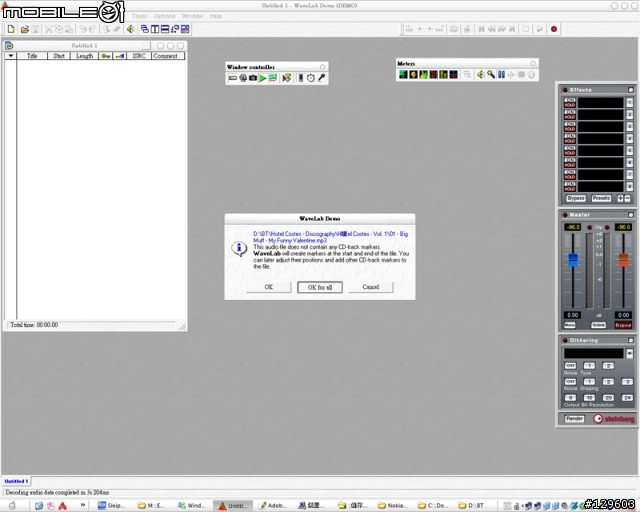Screen dimensions: 640x512
Task: Click the blue left master fader
Action: (573, 260)
